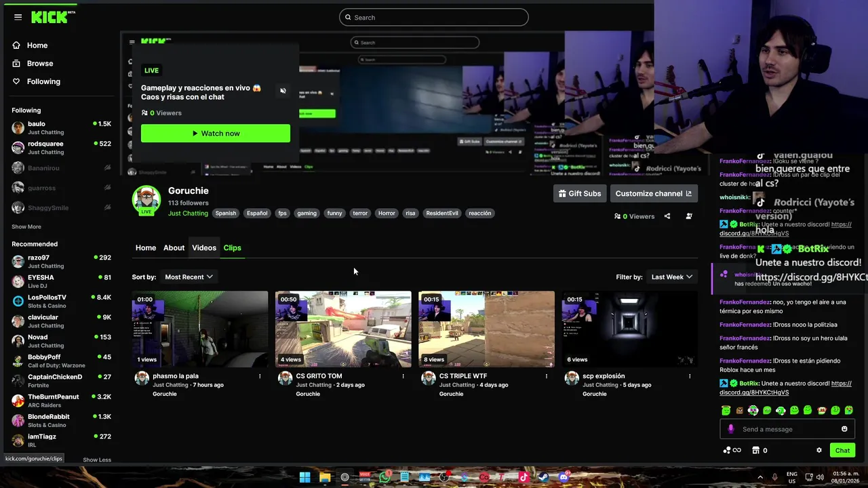Image resolution: width=868 pixels, height=488 pixels.
Task: Open the Windows Start menu
Action: [305, 477]
